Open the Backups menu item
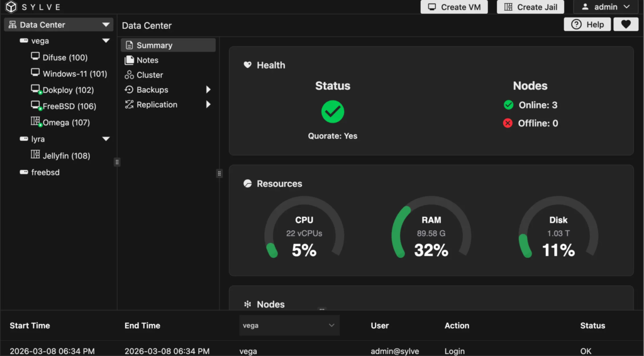The width and height of the screenshot is (644, 356). (168, 89)
